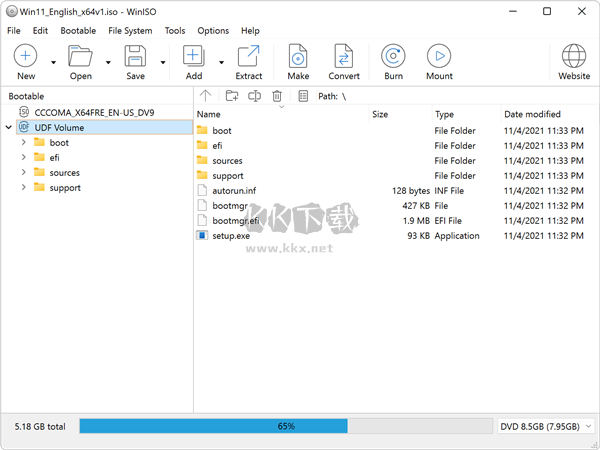Open the dropdown arrow beside Add

pyautogui.click(x=222, y=62)
